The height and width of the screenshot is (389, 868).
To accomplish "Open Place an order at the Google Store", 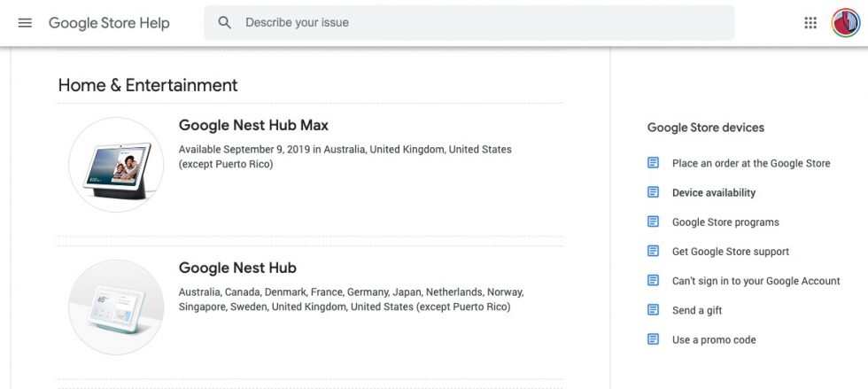I will 751,163.
